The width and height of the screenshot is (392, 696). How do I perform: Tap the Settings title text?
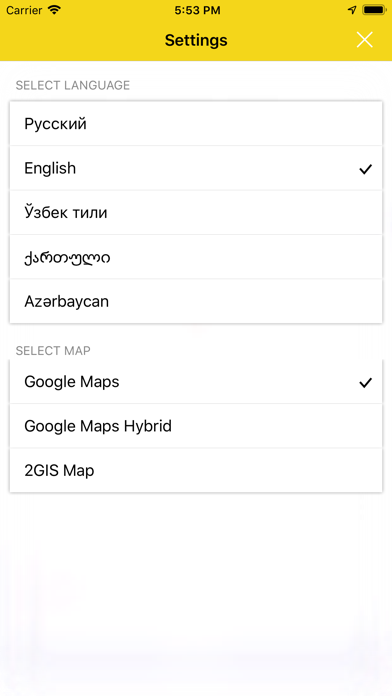pos(196,40)
